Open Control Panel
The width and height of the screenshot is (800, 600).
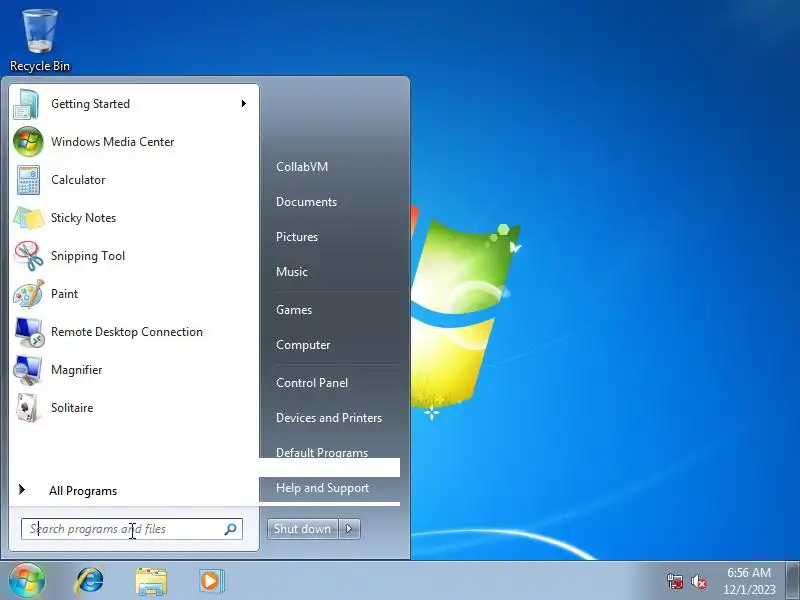tap(312, 383)
